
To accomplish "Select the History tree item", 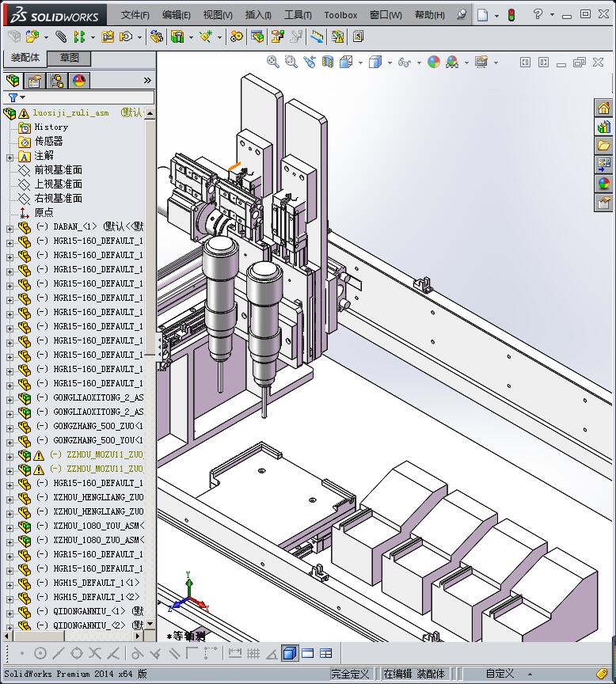I will point(51,127).
